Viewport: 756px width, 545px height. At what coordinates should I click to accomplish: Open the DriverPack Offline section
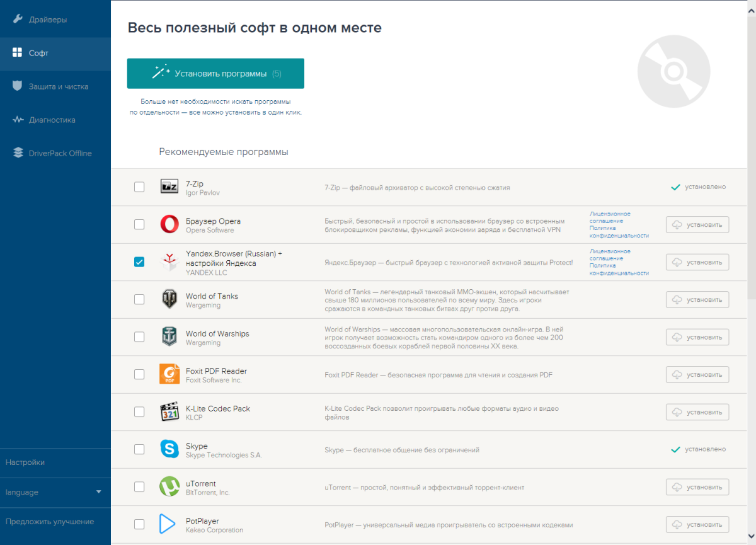55,153
